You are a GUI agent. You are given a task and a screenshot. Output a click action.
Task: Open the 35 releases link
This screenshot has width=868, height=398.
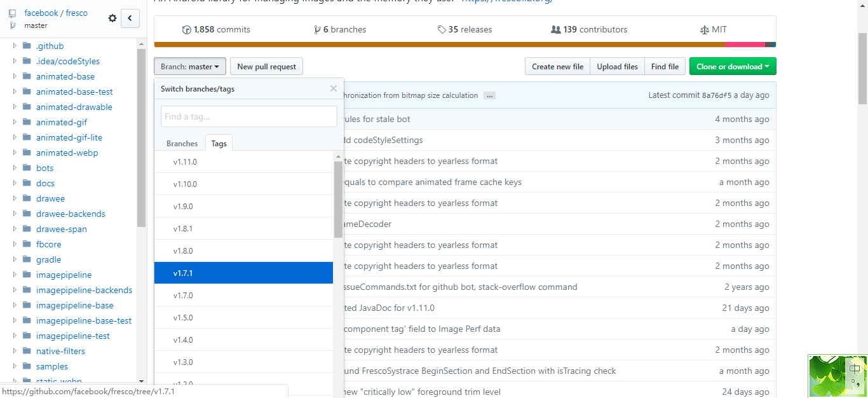pos(465,29)
